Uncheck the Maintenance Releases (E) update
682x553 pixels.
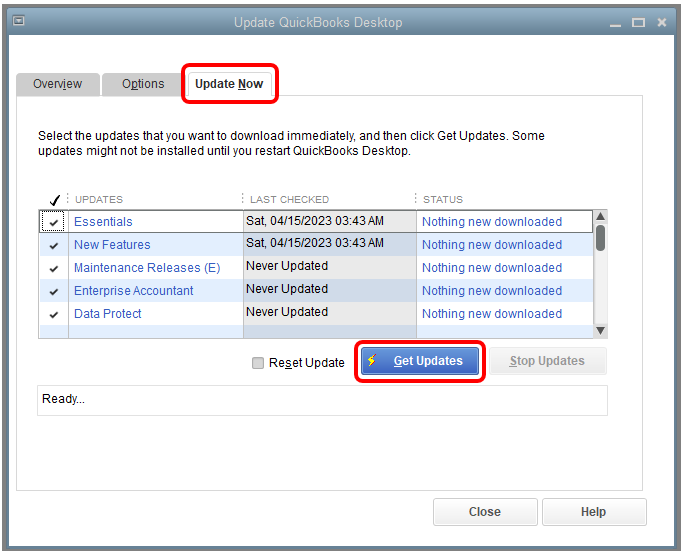pyautogui.click(x=53, y=268)
